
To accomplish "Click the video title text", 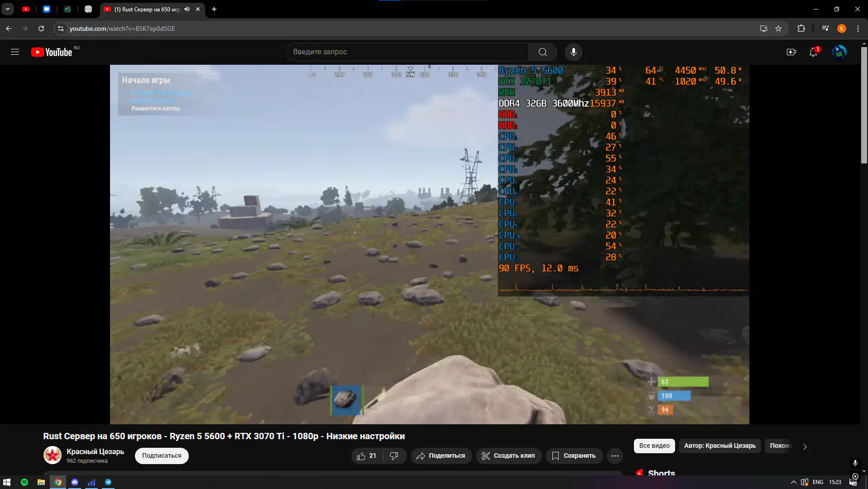I will (224, 436).
